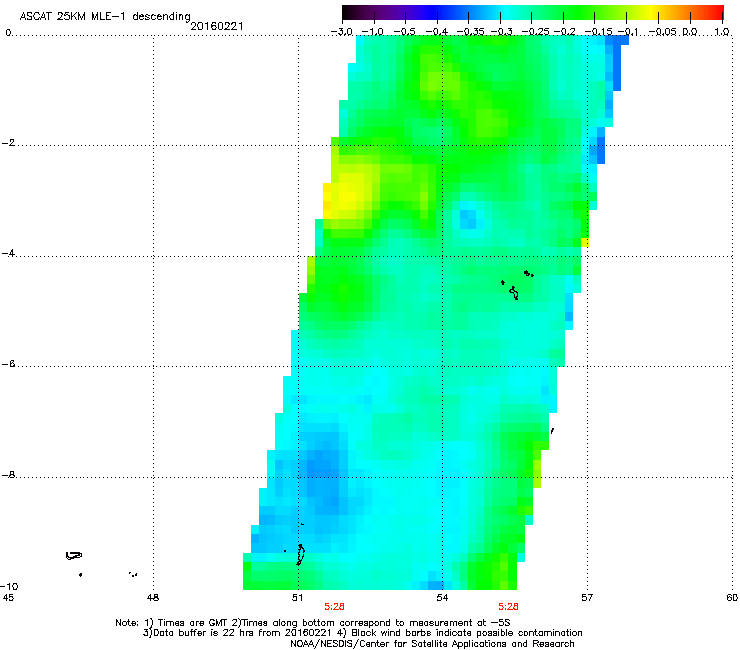The width and height of the screenshot is (740, 650).
Task: Click the color bar label -0.05
Action: [x=662, y=32]
